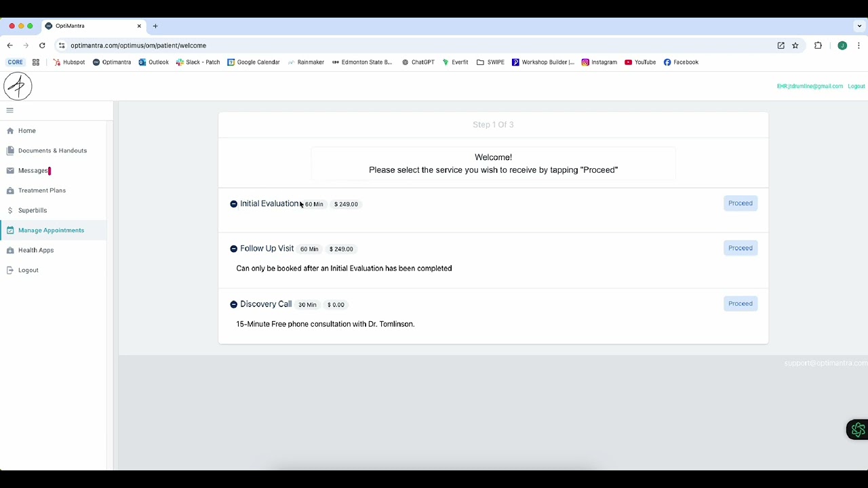
Task: Open the new tab plus button
Action: (x=155, y=26)
